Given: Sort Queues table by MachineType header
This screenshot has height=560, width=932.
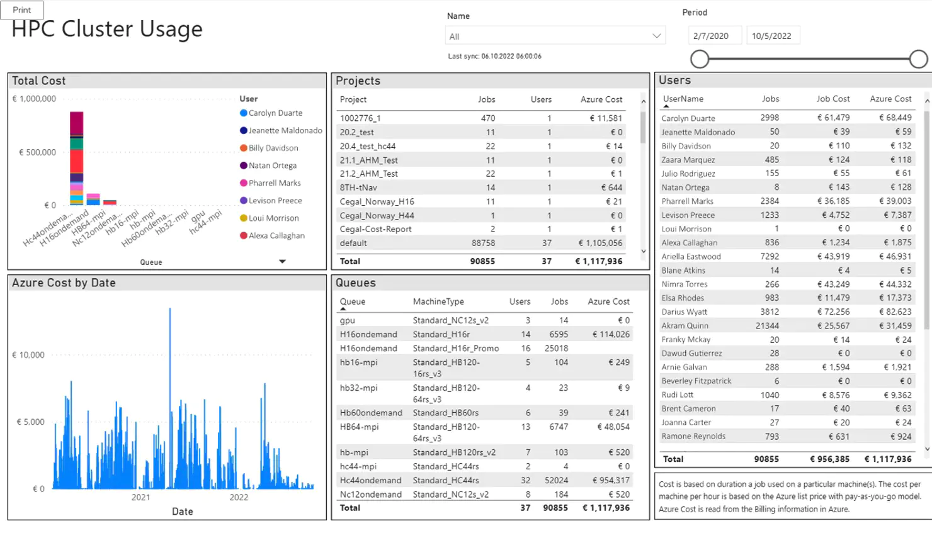Looking at the screenshot, I should [x=438, y=301].
